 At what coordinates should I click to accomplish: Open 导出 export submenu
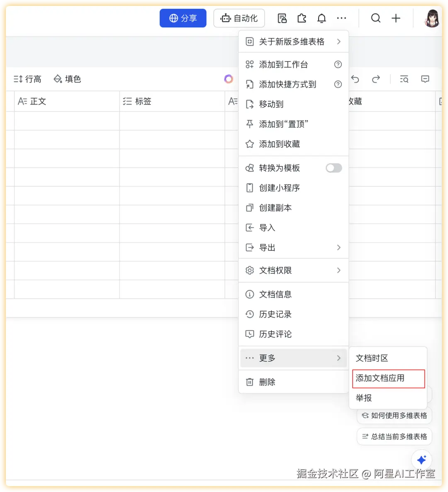click(293, 248)
